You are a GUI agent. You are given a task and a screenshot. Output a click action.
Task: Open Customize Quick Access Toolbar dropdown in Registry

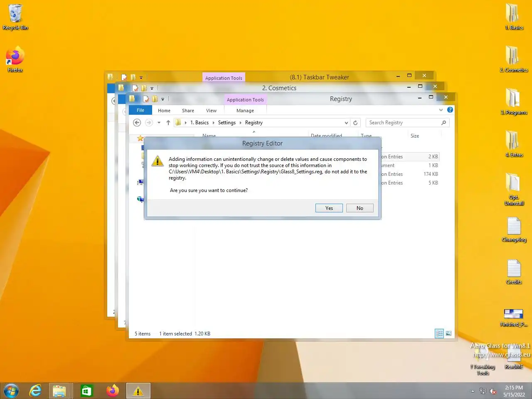[x=163, y=99]
